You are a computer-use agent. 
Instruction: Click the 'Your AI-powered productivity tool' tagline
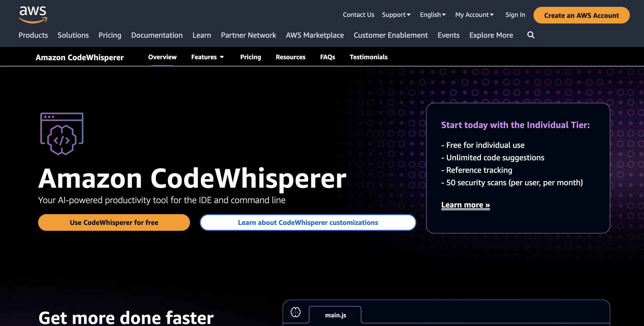point(162,200)
